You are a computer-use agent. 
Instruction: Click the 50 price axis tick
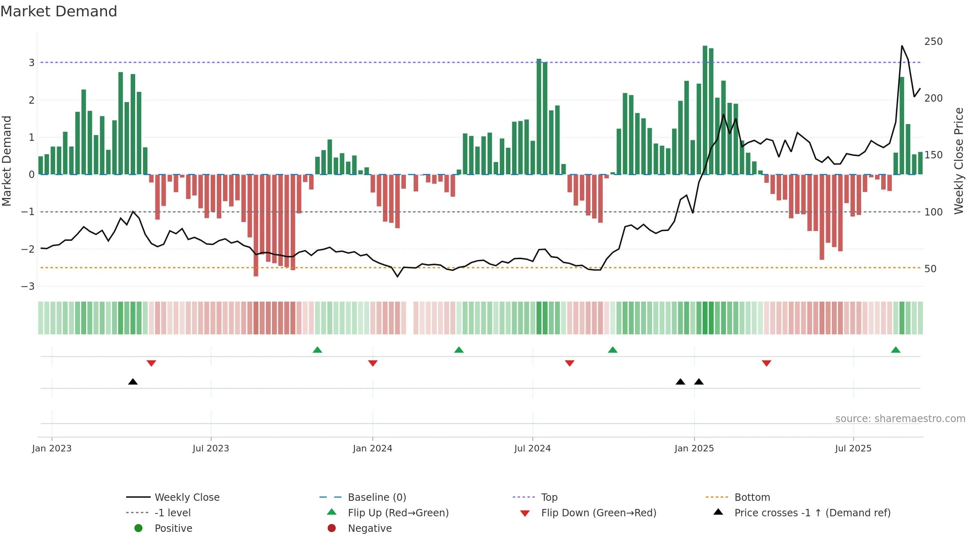(x=930, y=269)
